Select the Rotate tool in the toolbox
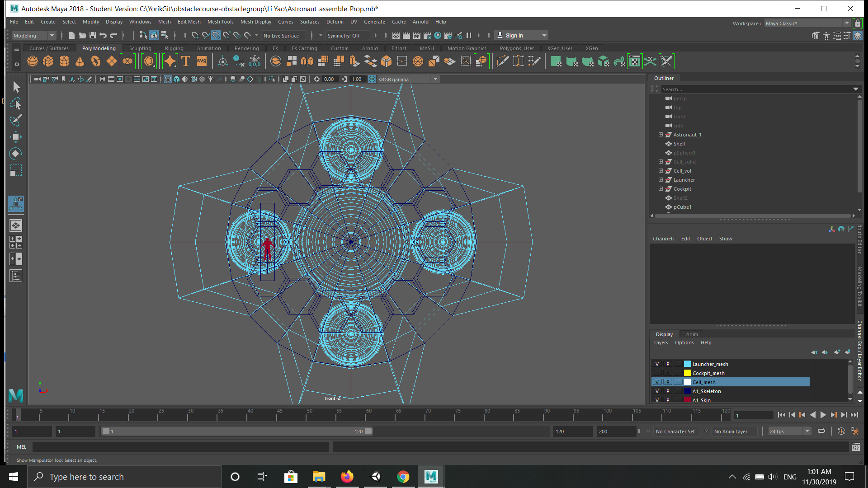This screenshot has height=488, width=868. point(15,154)
